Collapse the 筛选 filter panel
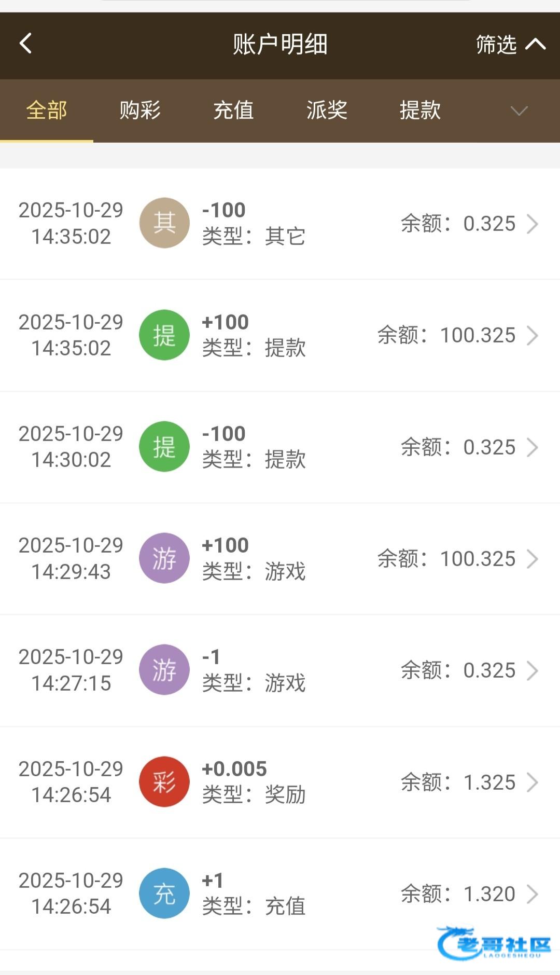The width and height of the screenshot is (560, 975). 510,45
